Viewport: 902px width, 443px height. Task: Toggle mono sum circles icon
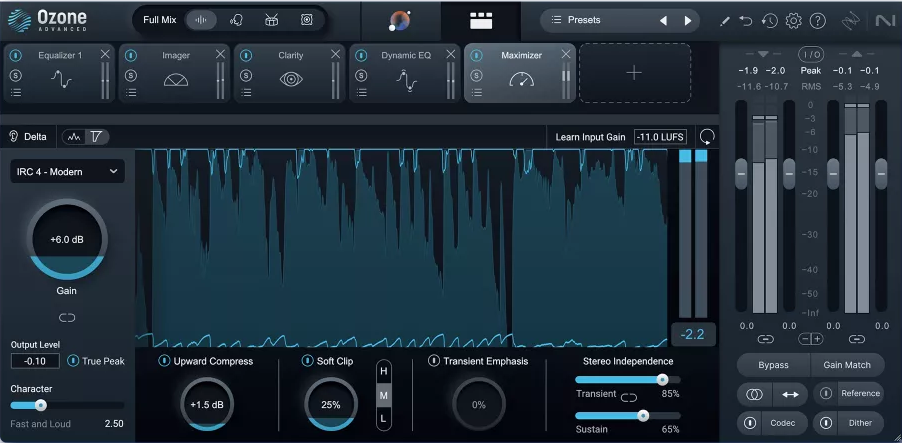(x=755, y=394)
